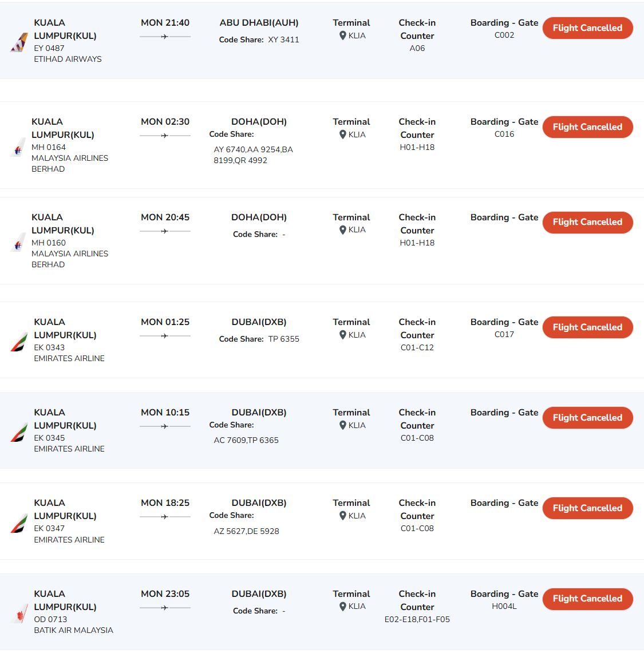644x657 pixels.
Task: Click Flight Cancelled button for MH 0160
Action: click(x=587, y=222)
